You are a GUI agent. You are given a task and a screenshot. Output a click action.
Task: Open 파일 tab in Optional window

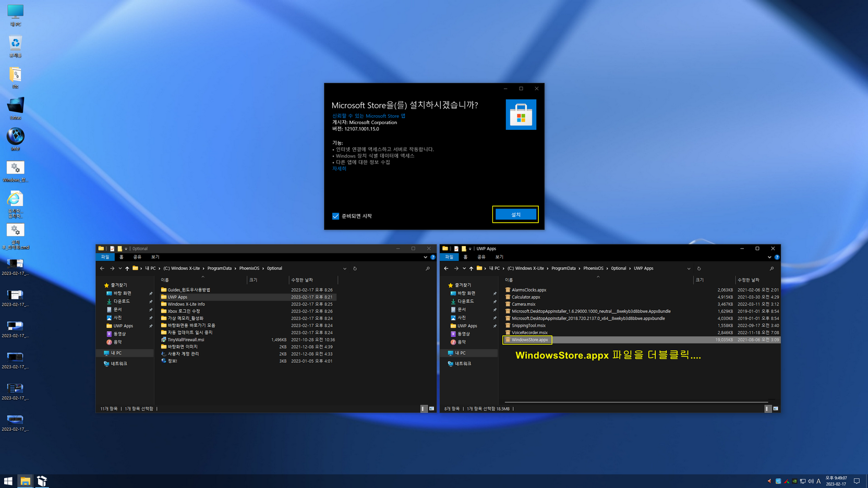click(105, 257)
